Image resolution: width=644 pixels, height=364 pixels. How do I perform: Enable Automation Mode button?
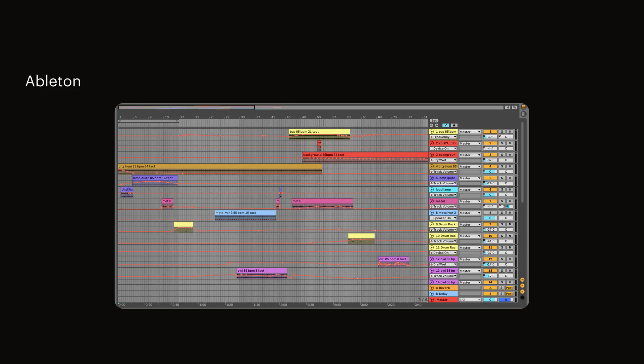coord(446,125)
